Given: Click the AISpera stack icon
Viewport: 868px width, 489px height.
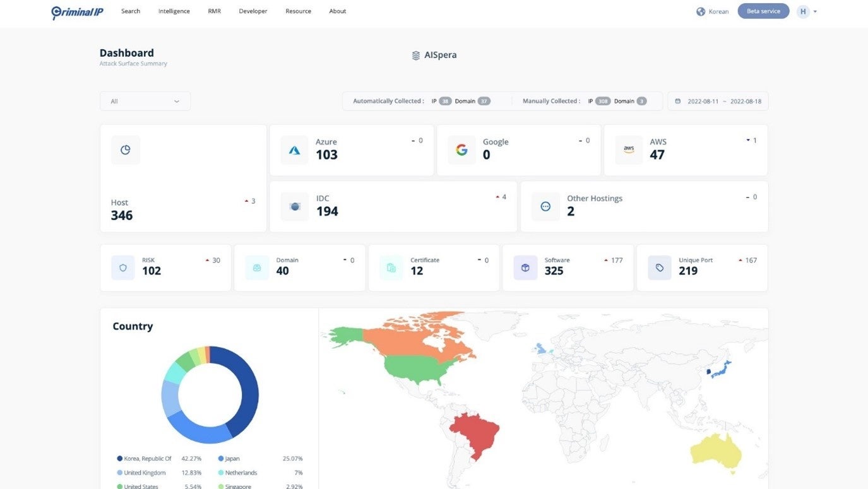Looking at the screenshot, I should pyautogui.click(x=416, y=56).
